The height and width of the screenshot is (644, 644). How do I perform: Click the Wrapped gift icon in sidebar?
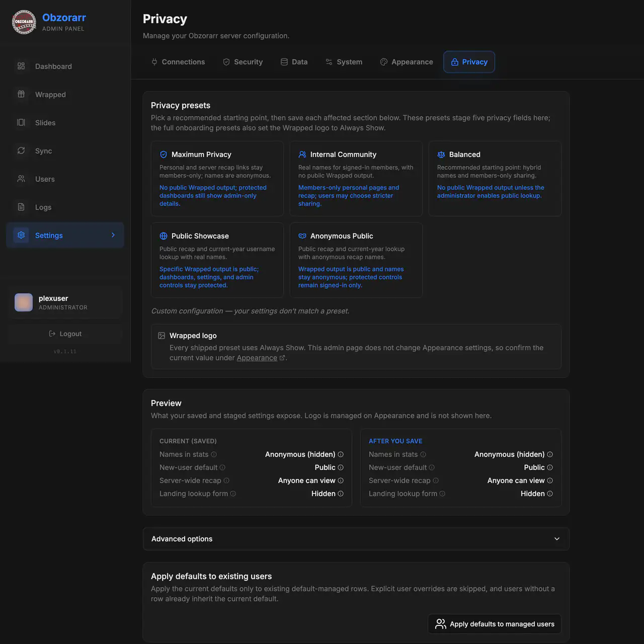coord(21,94)
